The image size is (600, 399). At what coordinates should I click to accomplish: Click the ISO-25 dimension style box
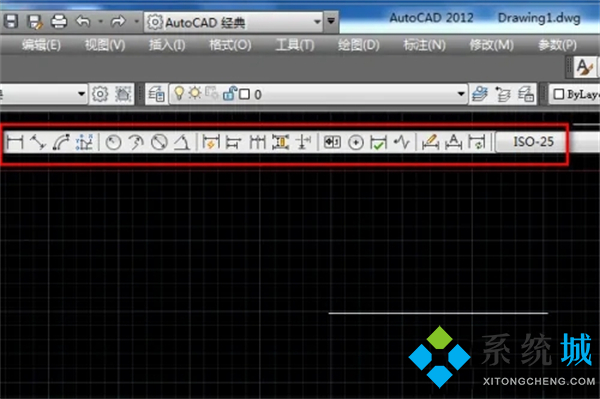533,142
